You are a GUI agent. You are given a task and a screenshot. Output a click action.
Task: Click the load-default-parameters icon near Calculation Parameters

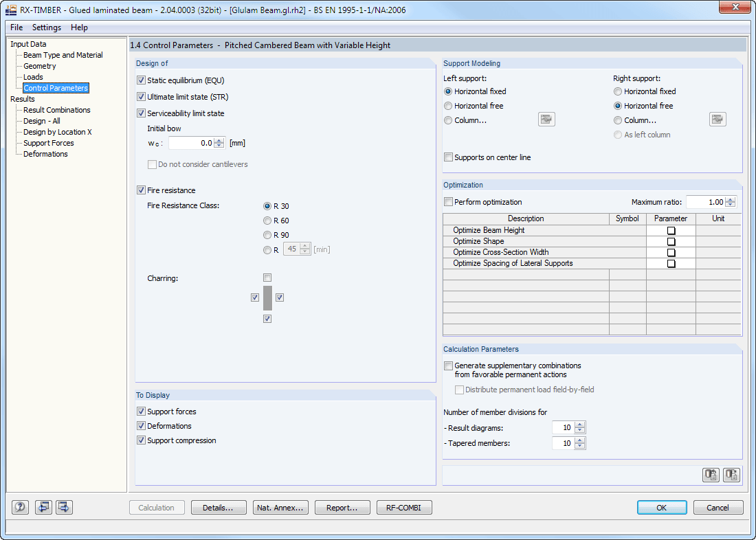point(711,475)
